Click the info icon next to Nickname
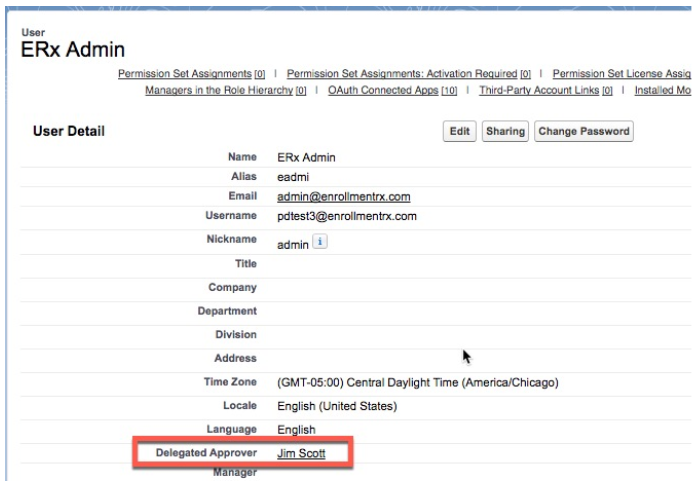This screenshot has height=495, width=698. pos(322,242)
